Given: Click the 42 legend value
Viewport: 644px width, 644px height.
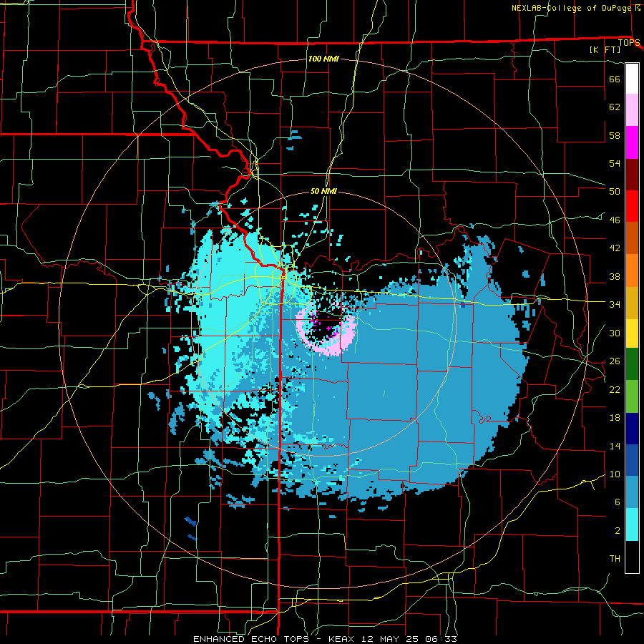Looking at the screenshot, I should tap(615, 248).
